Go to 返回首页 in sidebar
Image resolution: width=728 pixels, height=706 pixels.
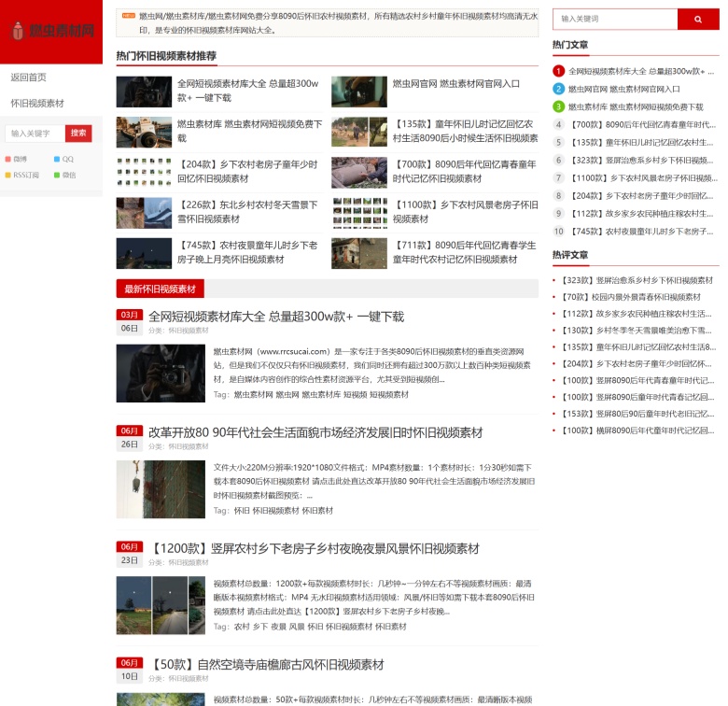[x=29, y=78]
